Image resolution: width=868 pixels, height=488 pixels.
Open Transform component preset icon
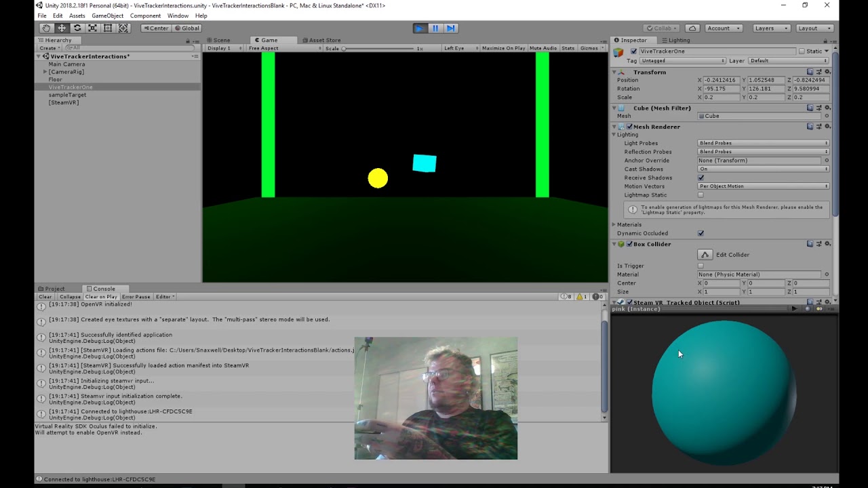[818, 72]
